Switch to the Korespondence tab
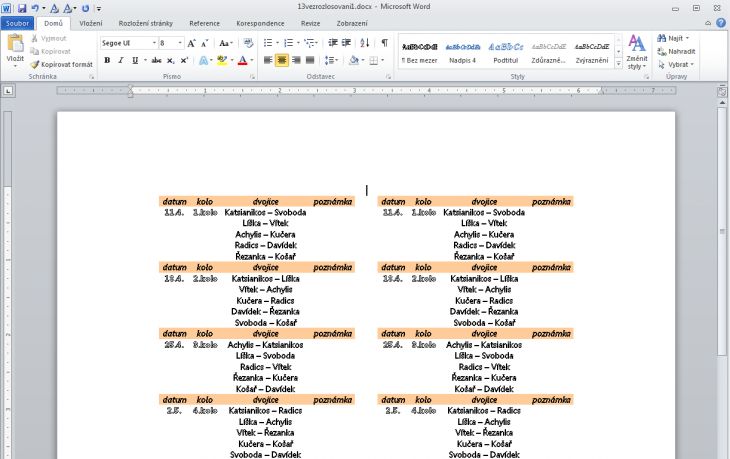The height and width of the screenshot is (459, 730). [x=260, y=23]
